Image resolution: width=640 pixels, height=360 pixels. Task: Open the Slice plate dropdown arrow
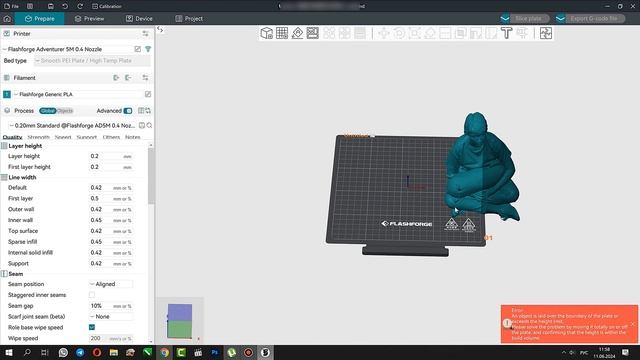click(x=505, y=19)
